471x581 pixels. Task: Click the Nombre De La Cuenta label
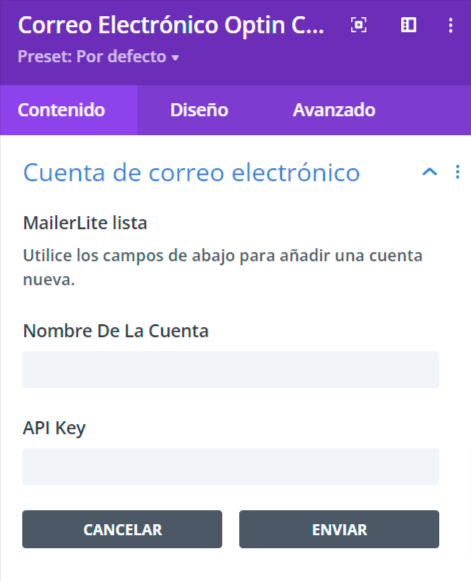click(x=116, y=331)
